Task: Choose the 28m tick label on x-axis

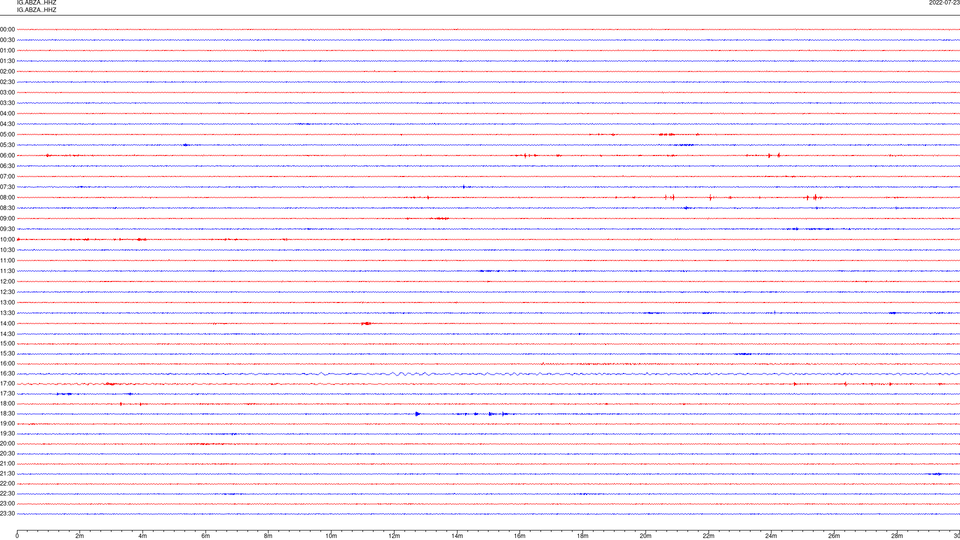Action: (x=897, y=536)
